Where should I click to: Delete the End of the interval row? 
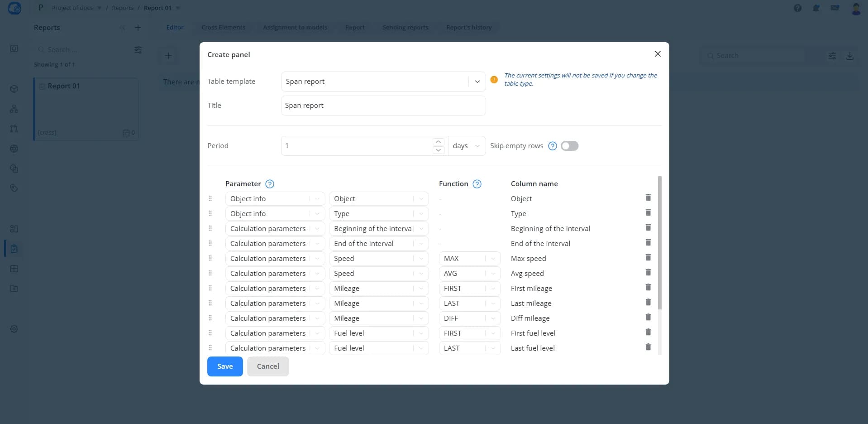click(648, 242)
